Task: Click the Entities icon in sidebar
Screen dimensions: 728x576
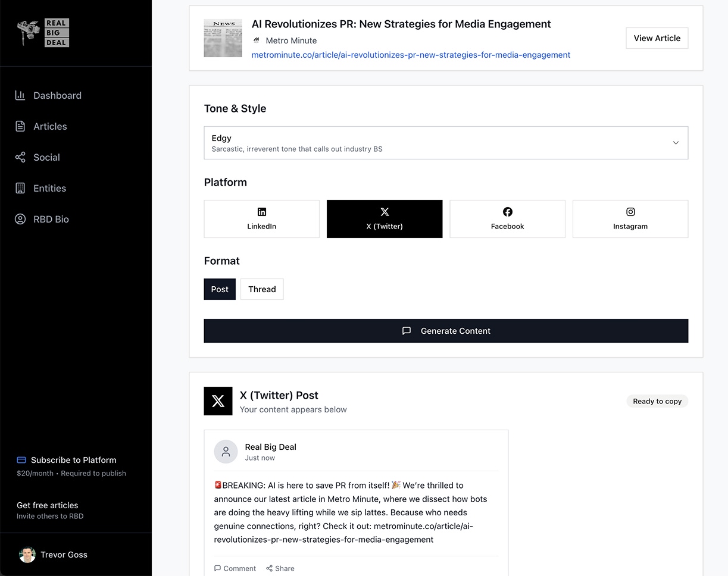Action: coord(20,188)
